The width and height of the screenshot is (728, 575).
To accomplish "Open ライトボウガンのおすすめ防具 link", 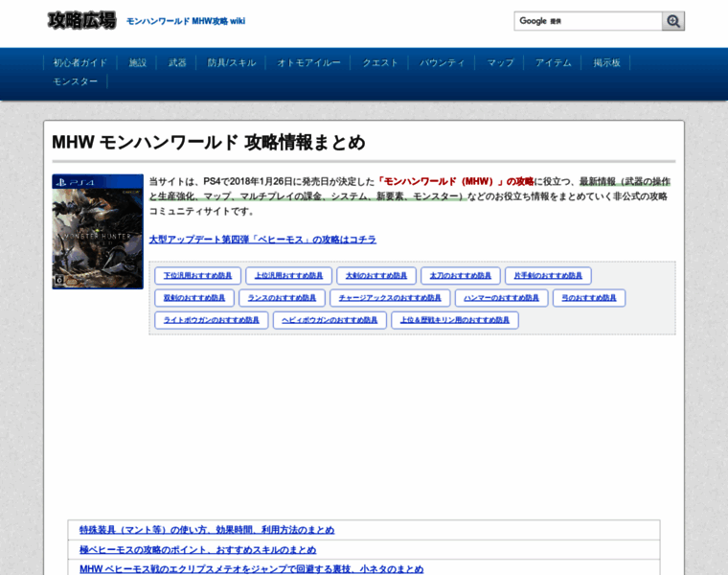I will pos(212,320).
